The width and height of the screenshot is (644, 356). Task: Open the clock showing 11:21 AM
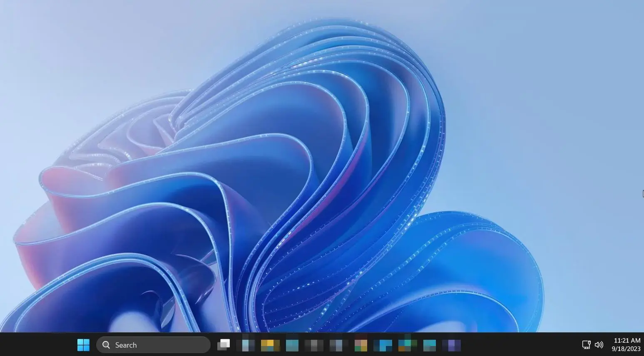point(626,345)
